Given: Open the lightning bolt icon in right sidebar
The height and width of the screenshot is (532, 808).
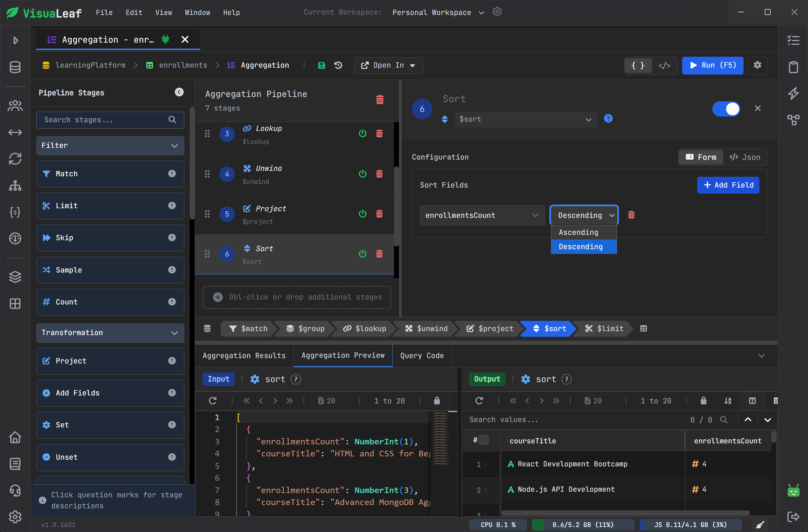Looking at the screenshot, I should click(x=793, y=93).
